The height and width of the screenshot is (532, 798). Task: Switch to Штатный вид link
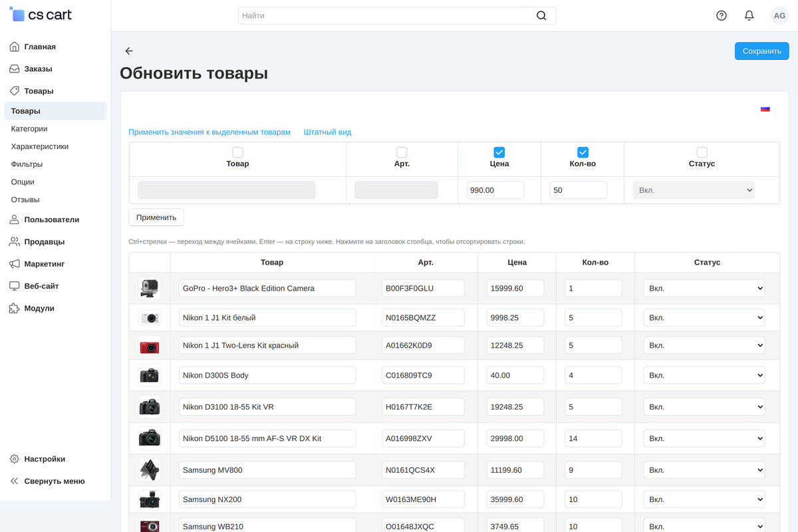[x=328, y=132]
